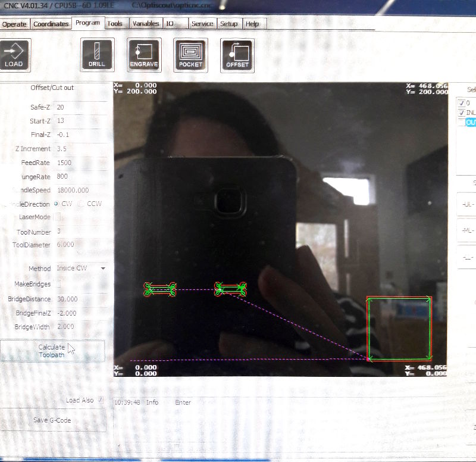Click the Save G-Code button
476x462 pixels.
click(x=54, y=420)
